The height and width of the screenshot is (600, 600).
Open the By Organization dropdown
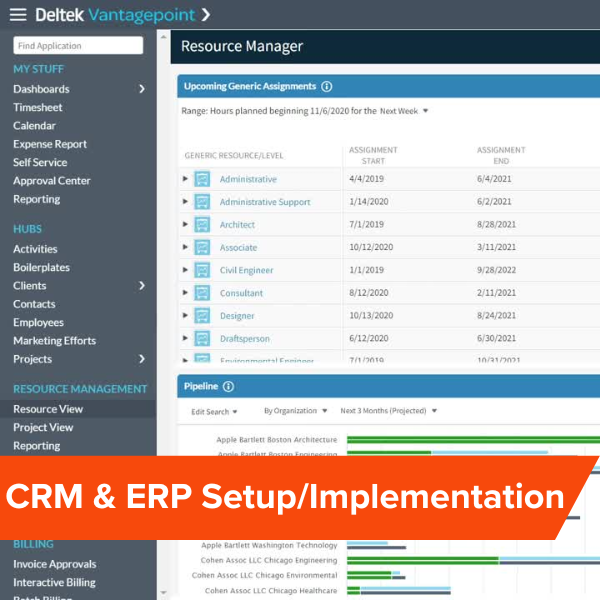(295, 411)
